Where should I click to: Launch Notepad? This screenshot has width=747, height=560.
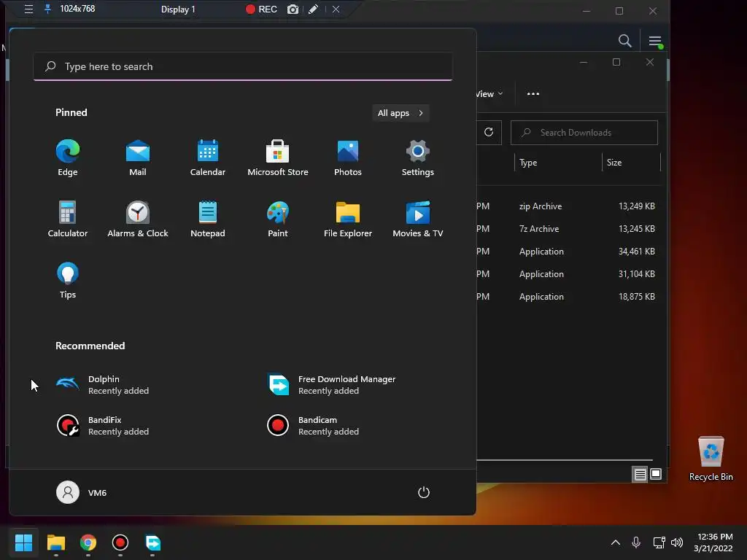pos(208,219)
